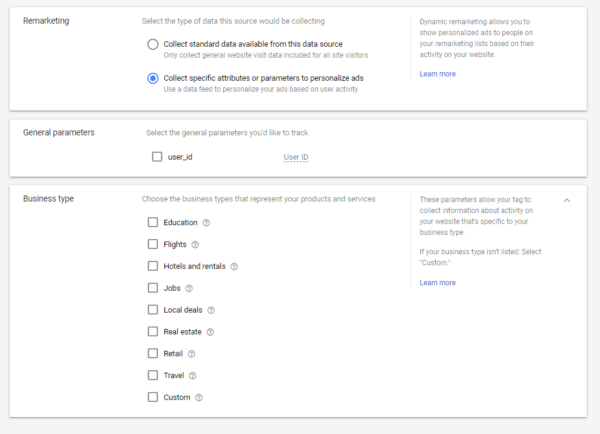
Task: Open help icon next to Jobs
Action: click(x=189, y=288)
